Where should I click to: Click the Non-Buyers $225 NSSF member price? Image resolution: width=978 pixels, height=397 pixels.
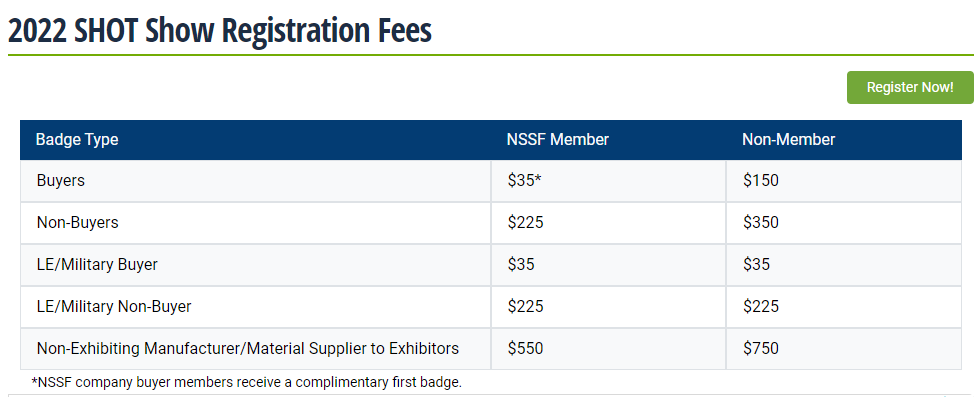click(525, 223)
